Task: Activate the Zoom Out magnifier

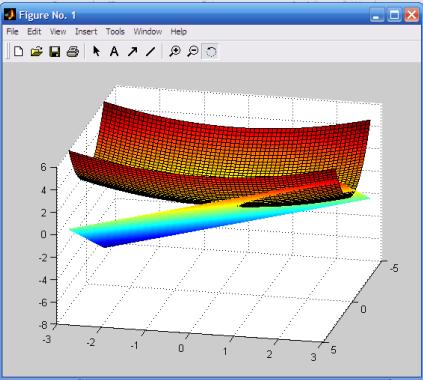Action: click(x=193, y=52)
